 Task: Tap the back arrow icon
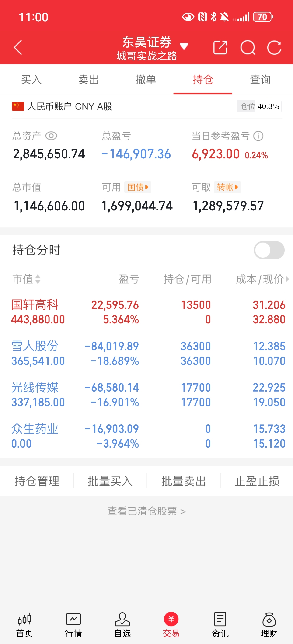pos(18,47)
